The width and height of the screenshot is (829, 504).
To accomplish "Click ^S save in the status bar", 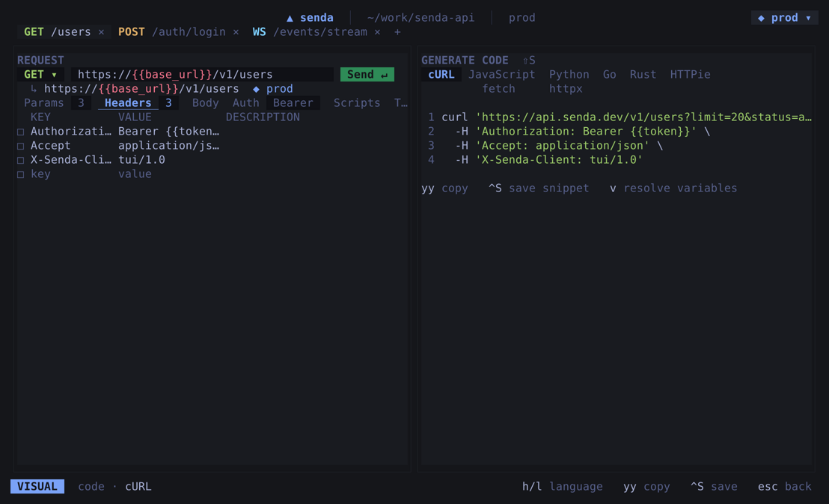I will (x=714, y=487).
